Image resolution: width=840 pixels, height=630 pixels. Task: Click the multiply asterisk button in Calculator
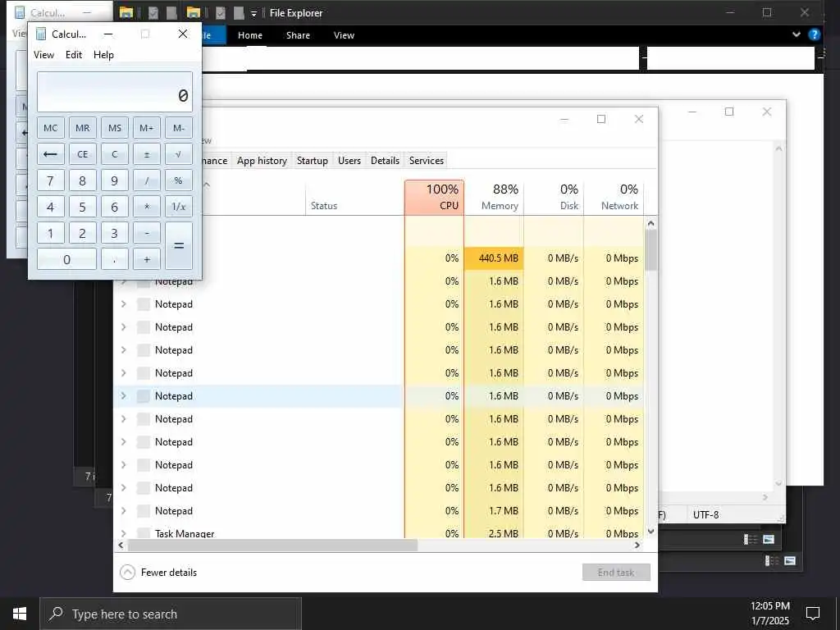click(x=147, y=207)
